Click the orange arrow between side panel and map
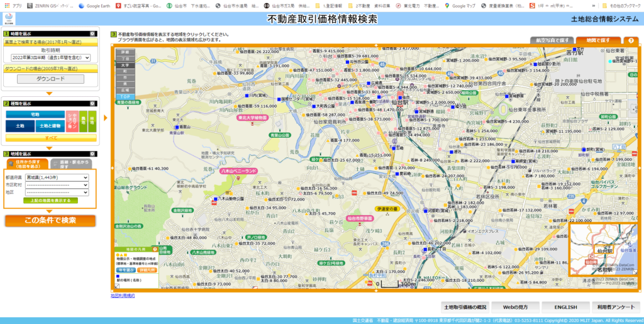644x324 pixels. click(x=105, y=118)
